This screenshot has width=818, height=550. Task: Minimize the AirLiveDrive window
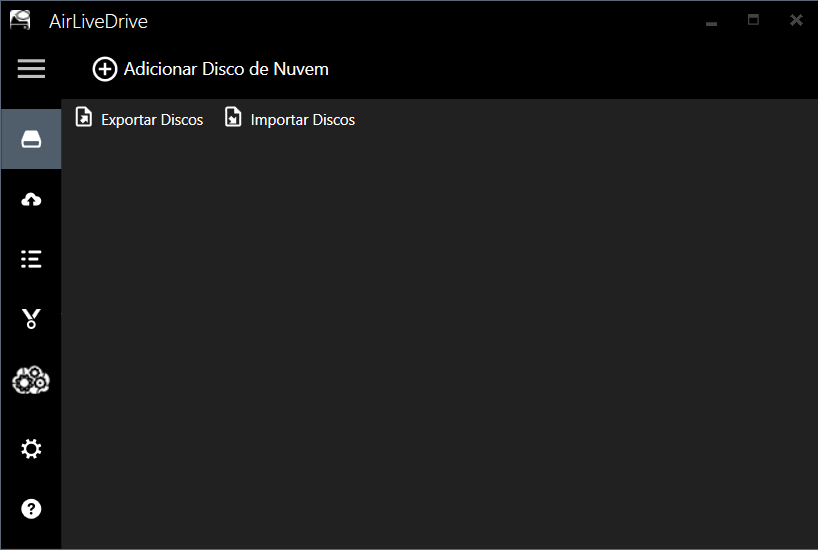[711, 21]
